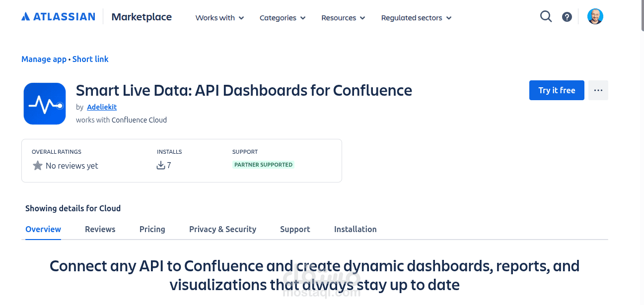Image resolution: width=644 pixels, height=305 pixels.
Task: Click the Atlassian logo
Action: coord(58,17)
